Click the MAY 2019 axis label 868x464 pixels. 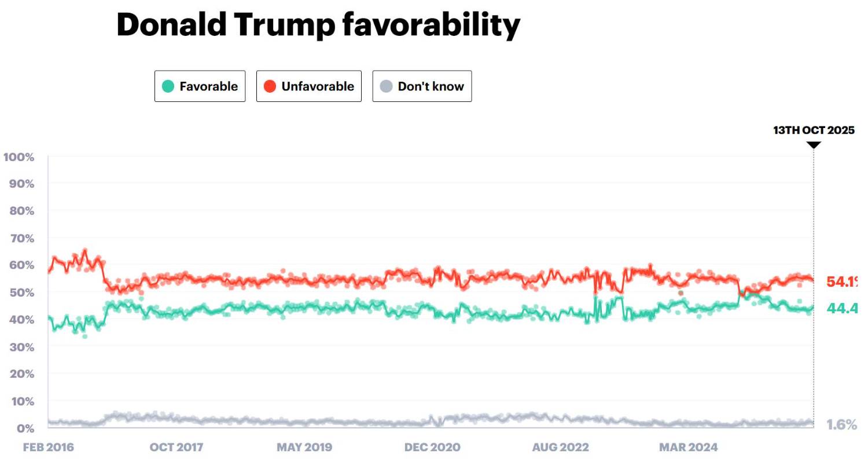coord(304,447)
